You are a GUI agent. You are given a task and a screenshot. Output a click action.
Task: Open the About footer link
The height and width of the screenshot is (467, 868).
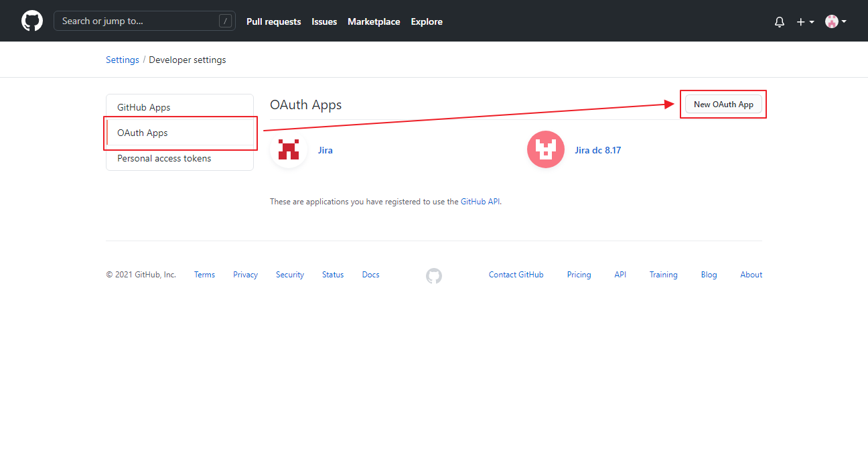pos(751,275)
